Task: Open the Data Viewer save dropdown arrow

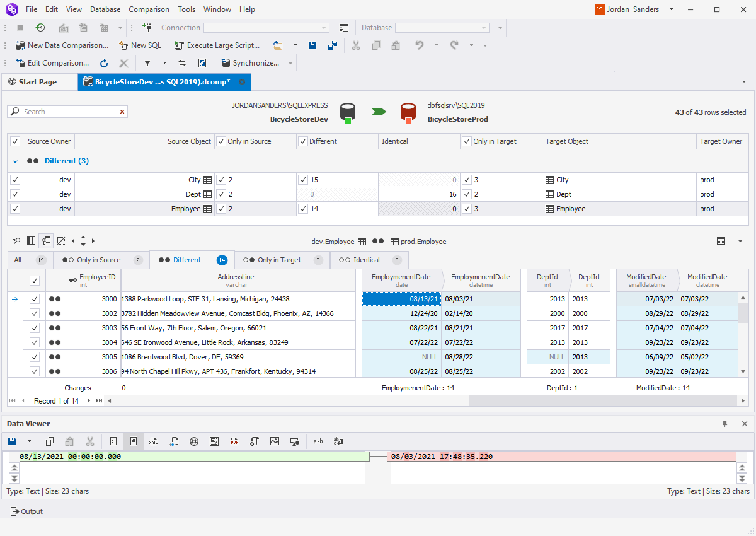Action: pos(29,441)
